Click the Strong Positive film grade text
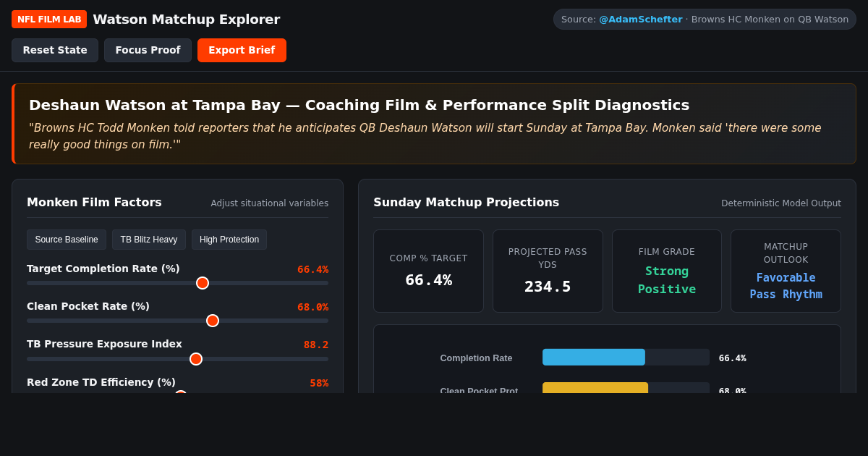The width and height of the screenshot is (868, 456). (x=667, y=280)
